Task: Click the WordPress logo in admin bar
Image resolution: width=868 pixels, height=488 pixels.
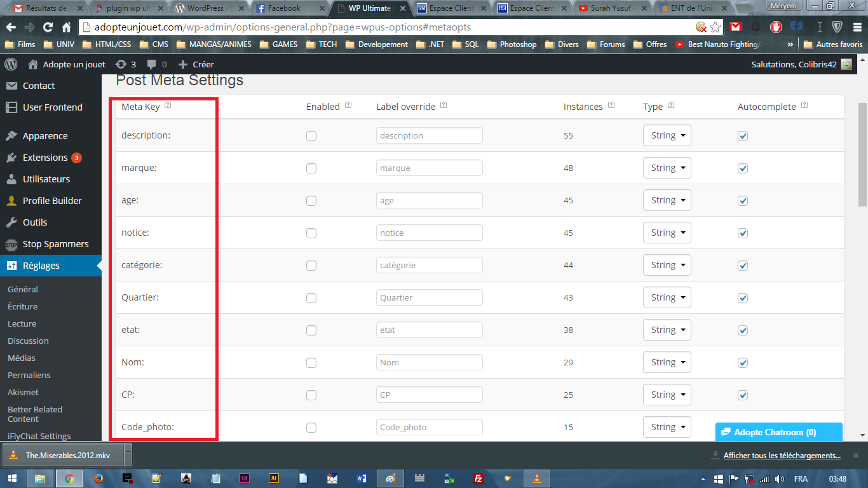Action: (x=11, y=64)
